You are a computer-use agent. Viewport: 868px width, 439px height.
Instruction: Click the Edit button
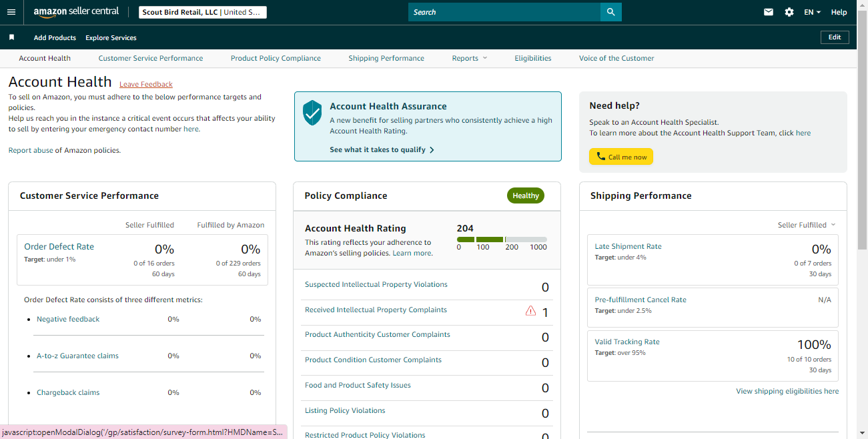pyautogui.click(x=835, y=37)
